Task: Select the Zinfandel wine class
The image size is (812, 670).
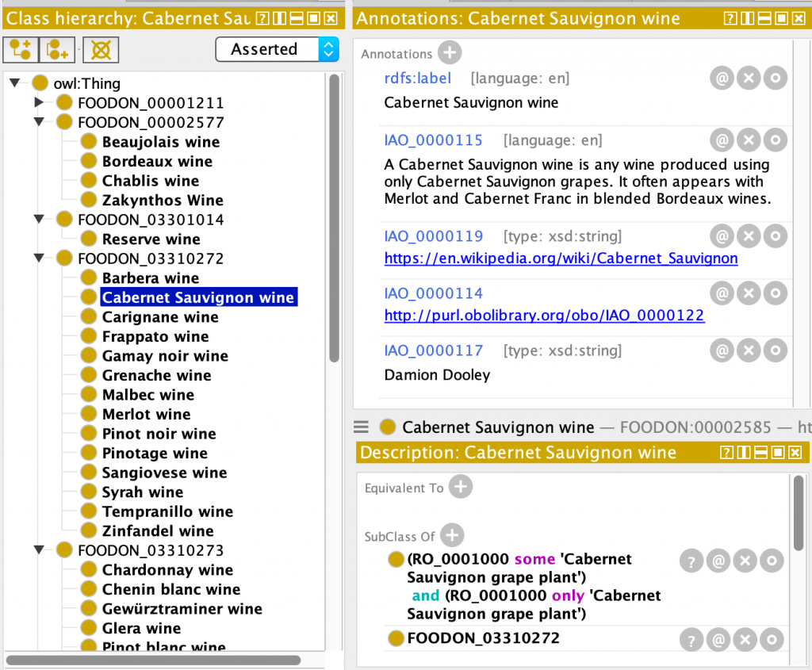Action: [x=158, y=531]
